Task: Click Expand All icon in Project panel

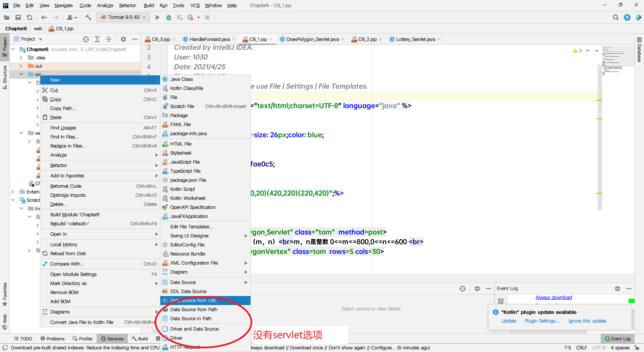Action: coord(97,39)
